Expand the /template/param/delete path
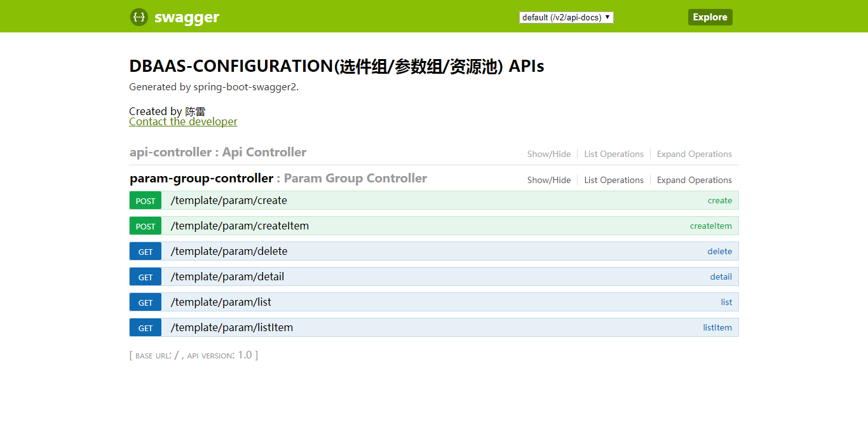 point(229,251)
